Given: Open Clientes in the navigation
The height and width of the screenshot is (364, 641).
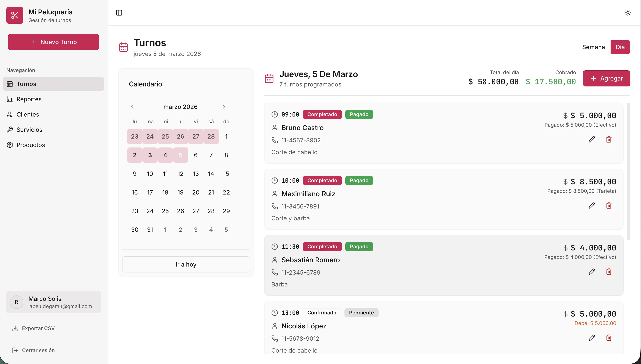Looking at the screenshot, I should click(28, 114).
